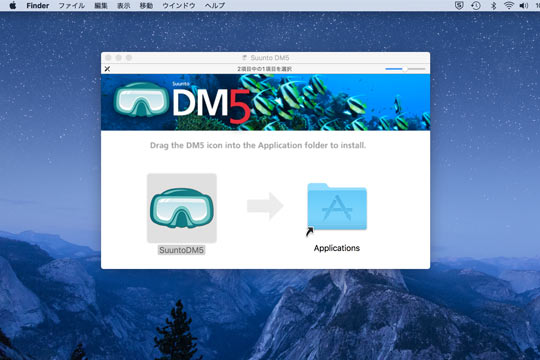
Task: Open the Apple menu
Action: [x=13, y=6]
